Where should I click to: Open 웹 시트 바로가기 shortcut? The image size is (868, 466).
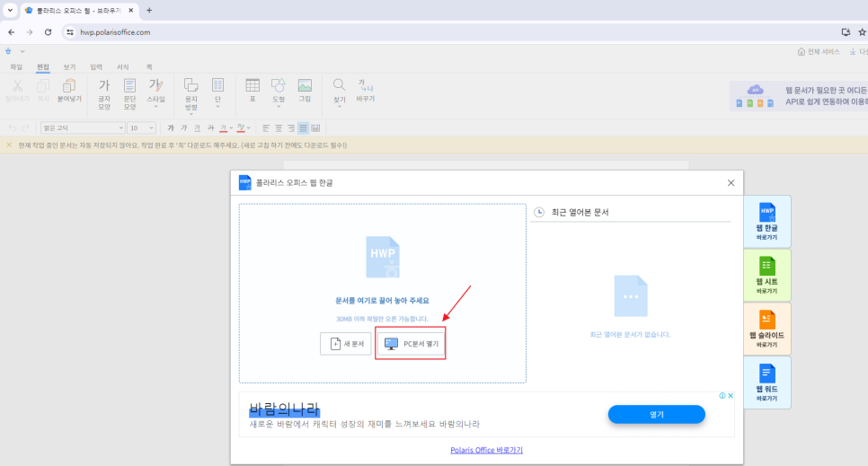[x=766, y=275]
